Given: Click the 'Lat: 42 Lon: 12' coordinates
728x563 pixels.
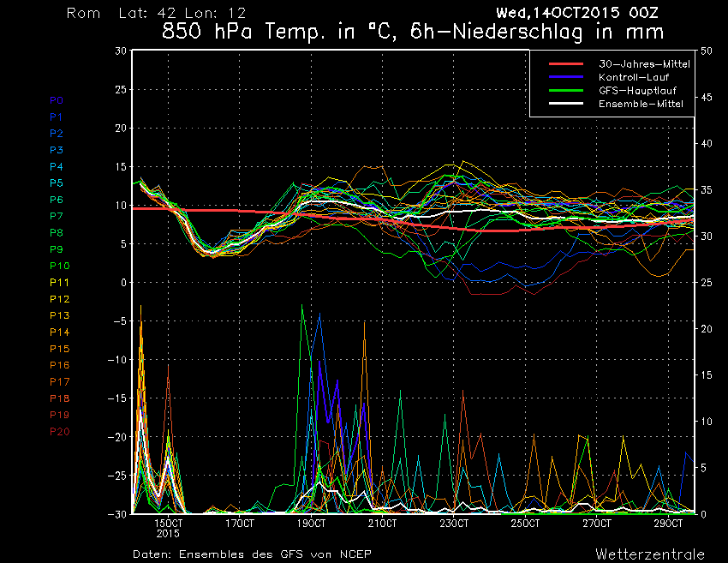Looking at the screenshot, I should (x=182, y=13).
